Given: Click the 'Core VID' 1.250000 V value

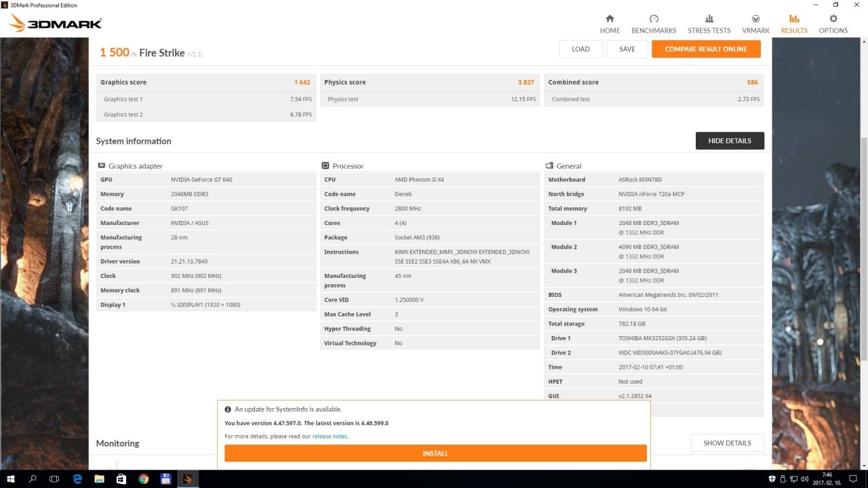Looking at the screenshot, I should (409, 300).
